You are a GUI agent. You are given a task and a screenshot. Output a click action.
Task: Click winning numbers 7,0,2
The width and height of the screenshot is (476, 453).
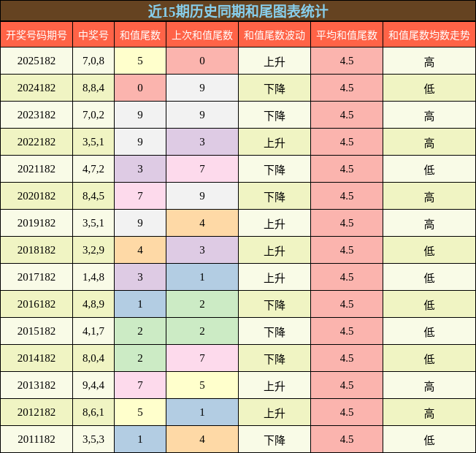click(x=93, y=115)
